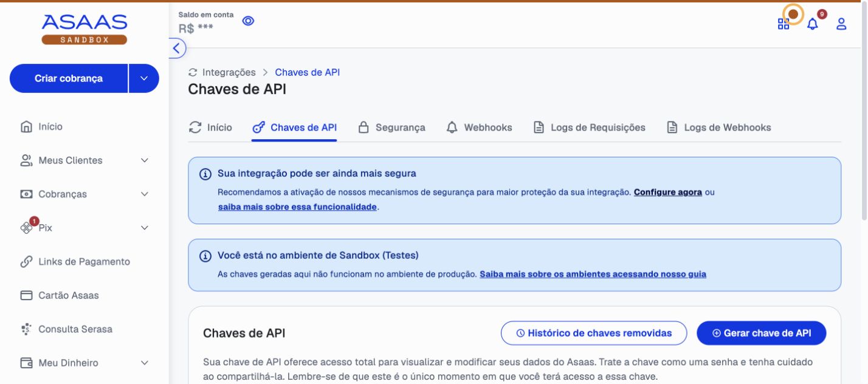Click saiba mais sobre essa funcionalidade link
The image size is (868, 384).
(x=298, y=207)
